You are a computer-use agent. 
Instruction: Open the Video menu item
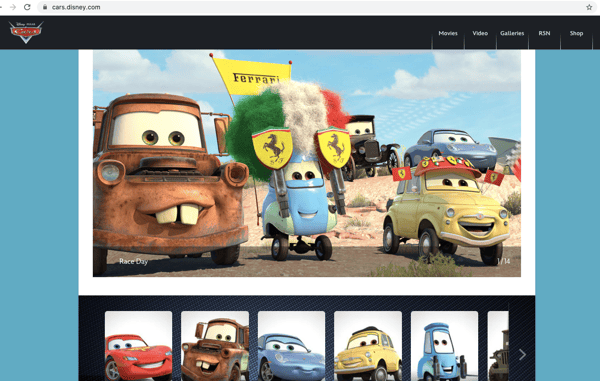click(480, 33)
